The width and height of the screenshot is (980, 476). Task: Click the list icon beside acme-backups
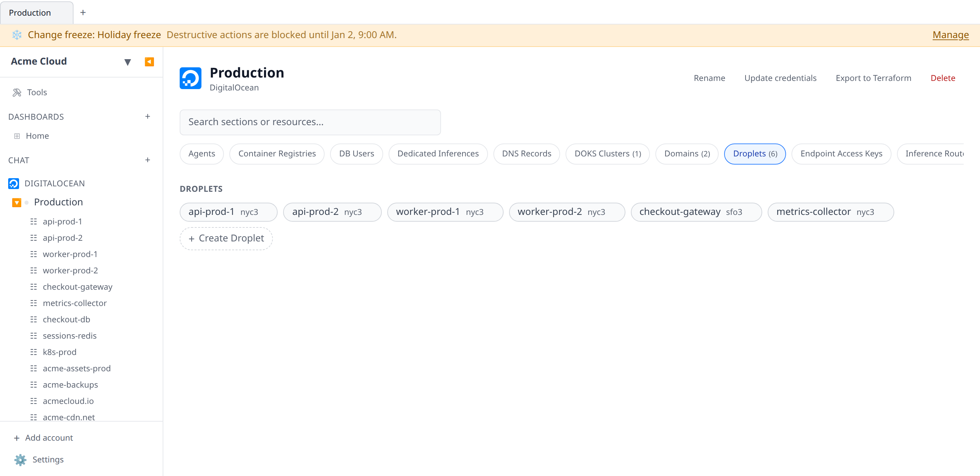33,385
